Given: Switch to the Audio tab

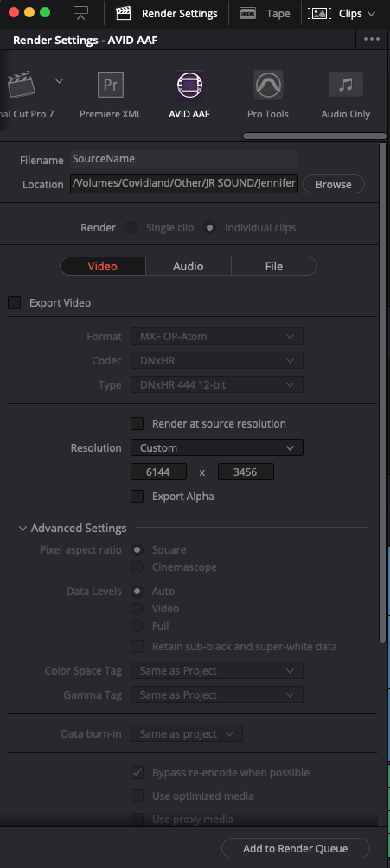Looking at the screenshot, I should pyautogui.click(x=189, y=266).
